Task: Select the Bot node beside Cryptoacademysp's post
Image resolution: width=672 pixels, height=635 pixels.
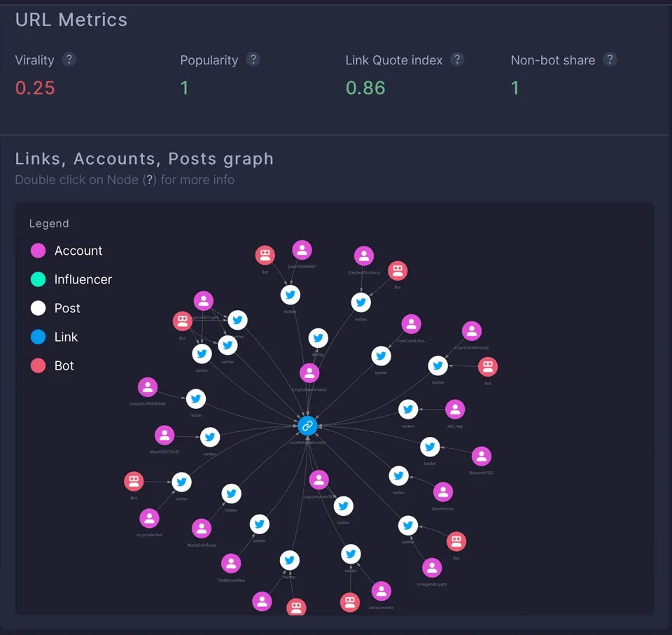Action: click(x=488, y=367)
